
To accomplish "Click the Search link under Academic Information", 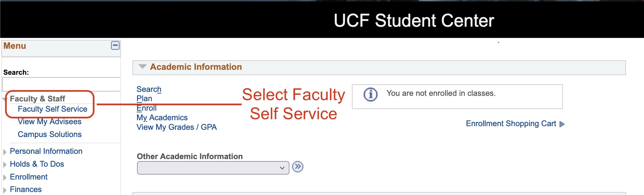I will (149, 89).
